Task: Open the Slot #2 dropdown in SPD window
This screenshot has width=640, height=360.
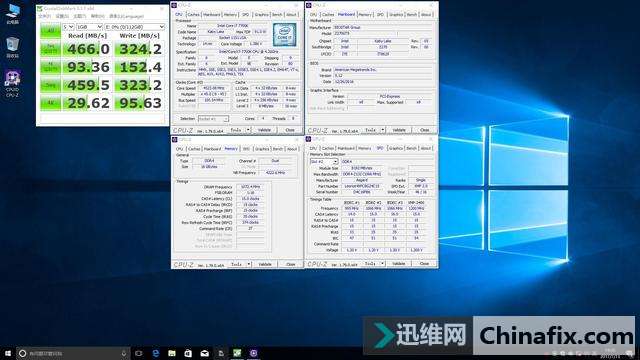Action: [x=324, y=162]
